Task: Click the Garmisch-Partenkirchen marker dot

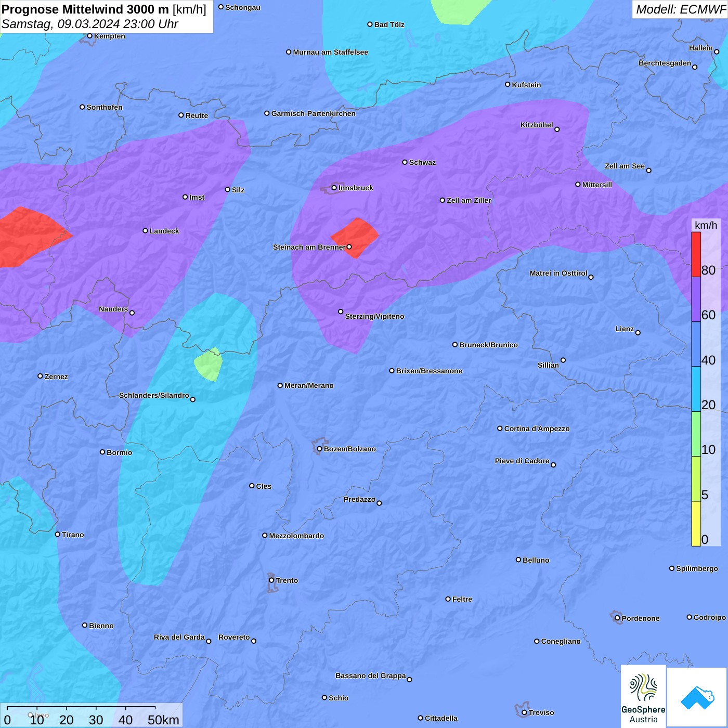Action: tap(267, 113)
